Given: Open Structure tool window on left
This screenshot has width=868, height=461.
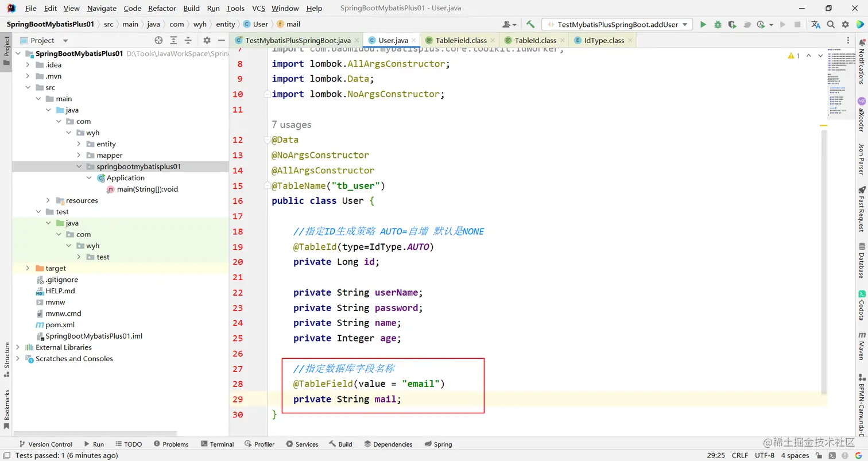Looking at the screenshot, I should pos(6,359).
